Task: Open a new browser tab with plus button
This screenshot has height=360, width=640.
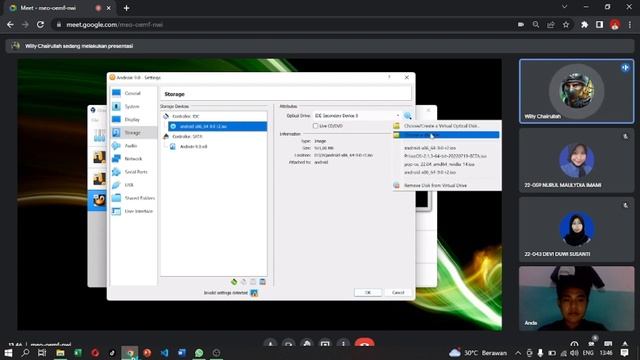Action: click(x=127, y=8)
